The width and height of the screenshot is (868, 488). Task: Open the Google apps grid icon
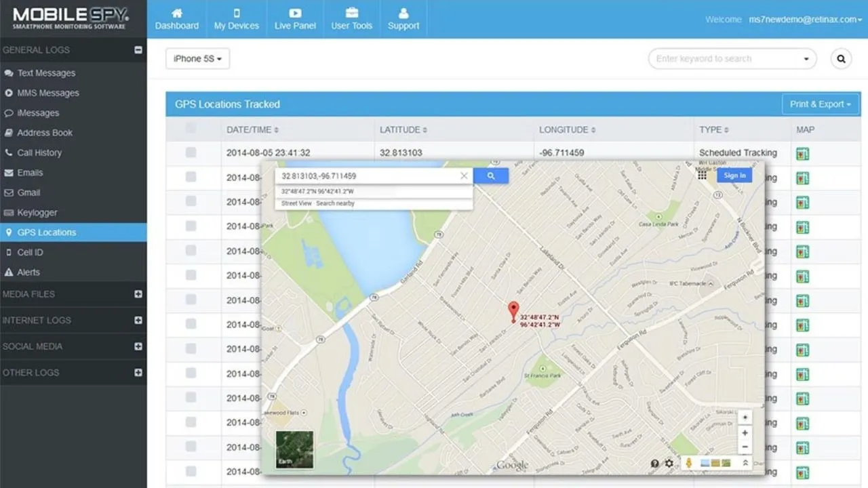click(702, 175)
